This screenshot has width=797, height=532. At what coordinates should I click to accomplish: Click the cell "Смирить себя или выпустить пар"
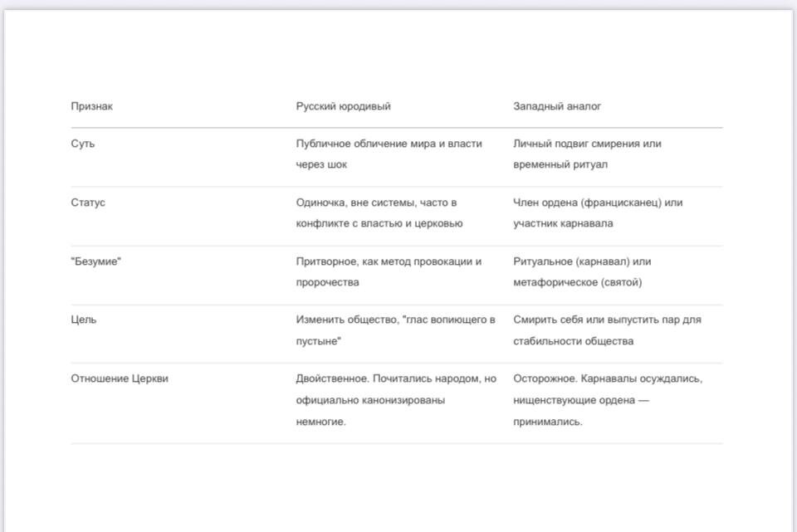tap(607, 330)
